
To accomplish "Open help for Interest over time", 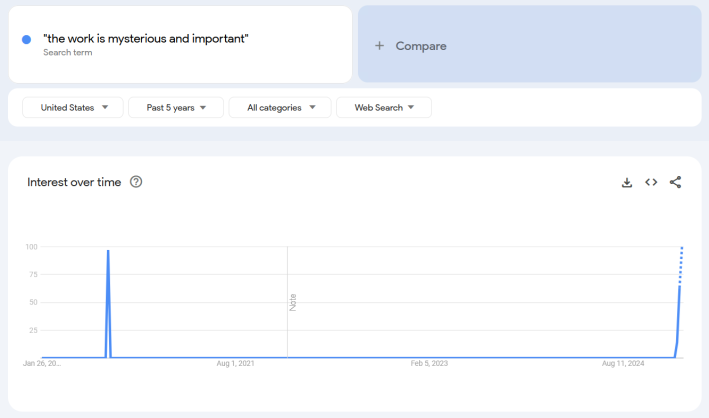I will tap(136, 182).
